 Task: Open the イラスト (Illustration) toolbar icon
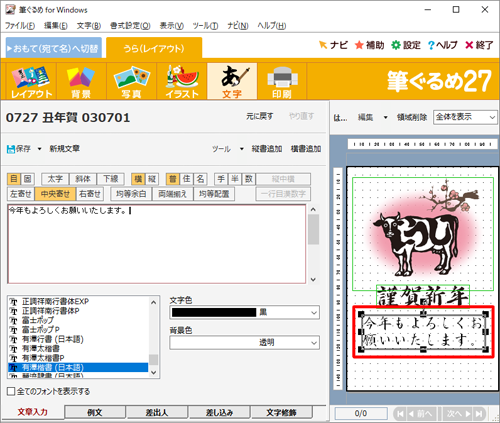[x=182, y=81]
